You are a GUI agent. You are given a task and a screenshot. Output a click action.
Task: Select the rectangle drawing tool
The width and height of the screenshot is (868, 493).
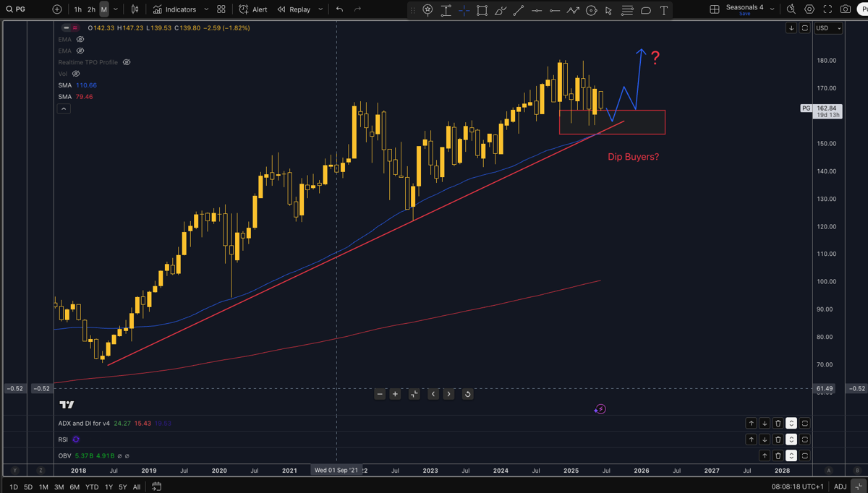point(482,10)
